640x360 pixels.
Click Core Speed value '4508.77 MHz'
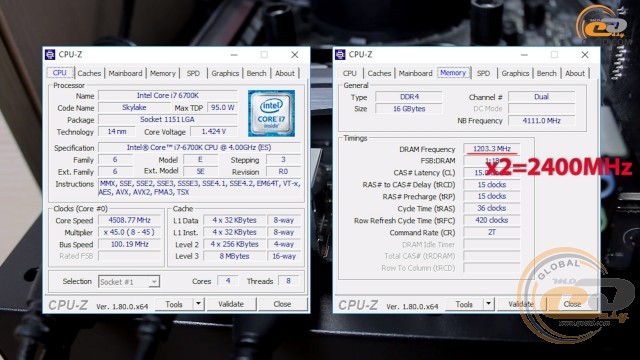click(x=130, y=220)
